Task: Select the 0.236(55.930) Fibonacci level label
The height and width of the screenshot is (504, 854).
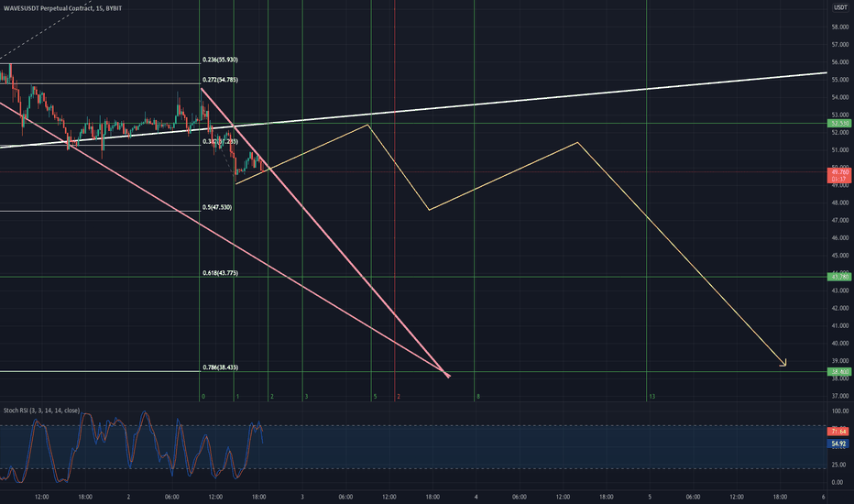Action: pyautogui.click(x=220, y=60)
